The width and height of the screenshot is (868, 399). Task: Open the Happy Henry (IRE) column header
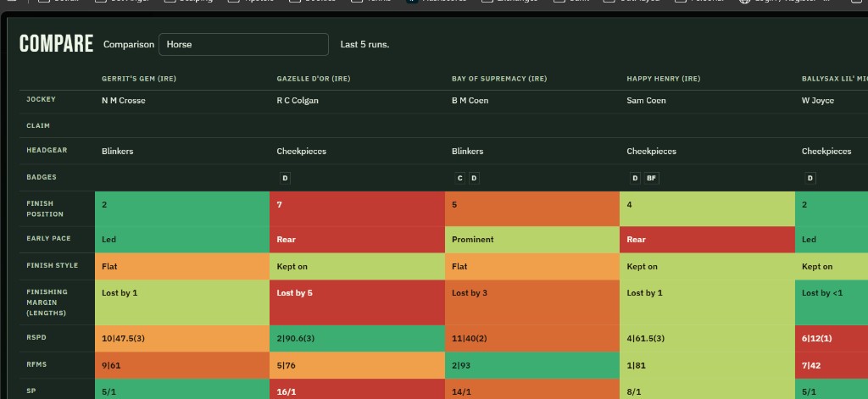(x=663, y=79)
